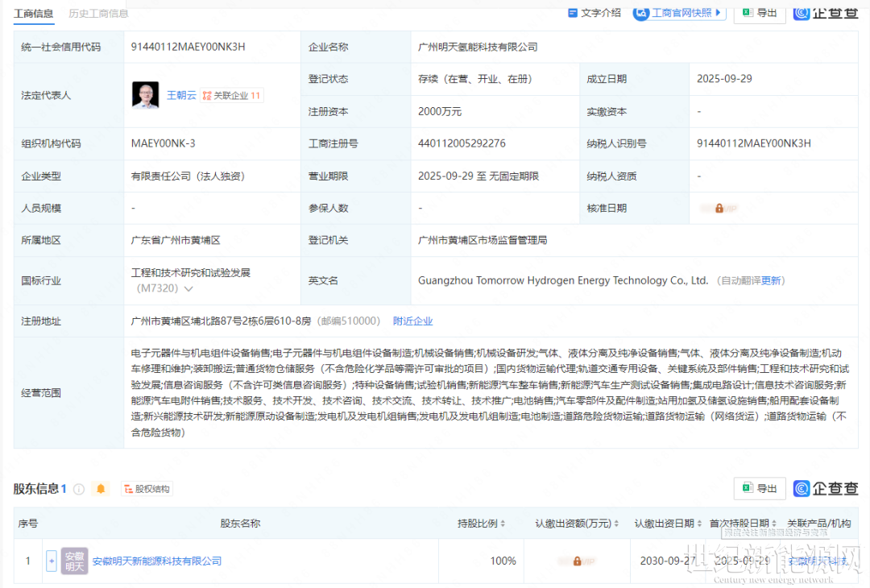870x588 pixels.
Task: Expand shareholder row with plus icon
Action: point(52,561)
